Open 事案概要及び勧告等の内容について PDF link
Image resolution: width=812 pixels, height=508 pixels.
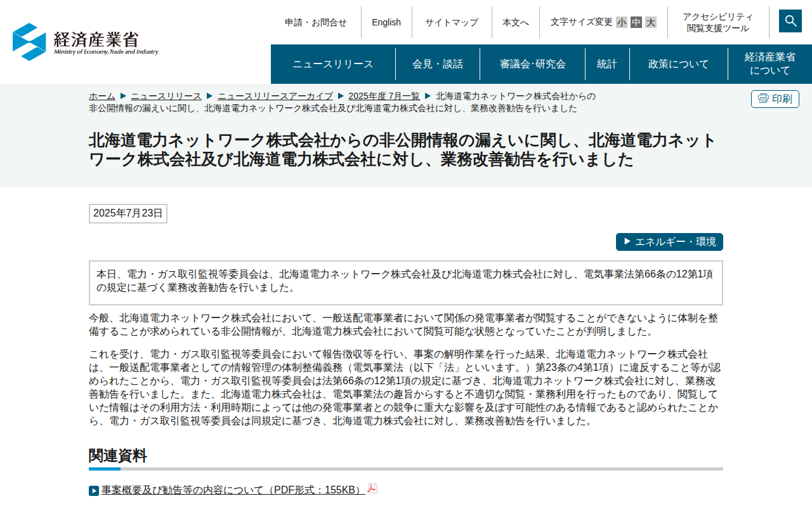point(233,490)
